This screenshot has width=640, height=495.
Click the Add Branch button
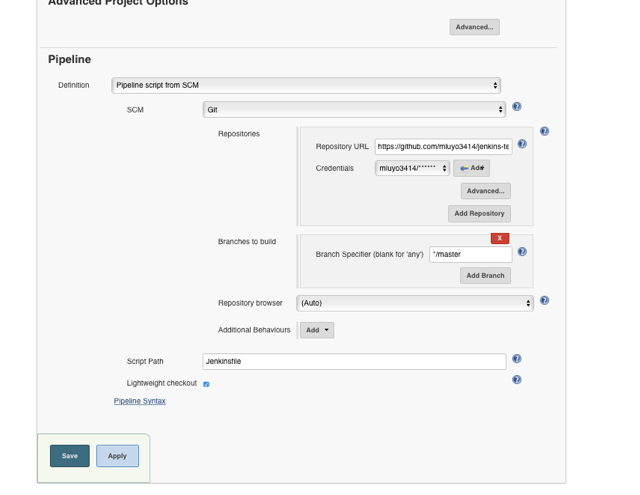click(485, 276)
